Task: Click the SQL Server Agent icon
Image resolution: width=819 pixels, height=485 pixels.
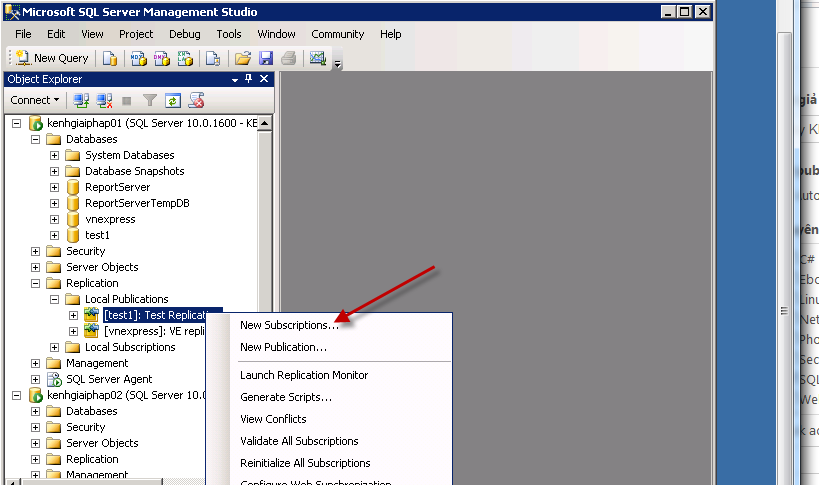Action: tap(54, 379)
